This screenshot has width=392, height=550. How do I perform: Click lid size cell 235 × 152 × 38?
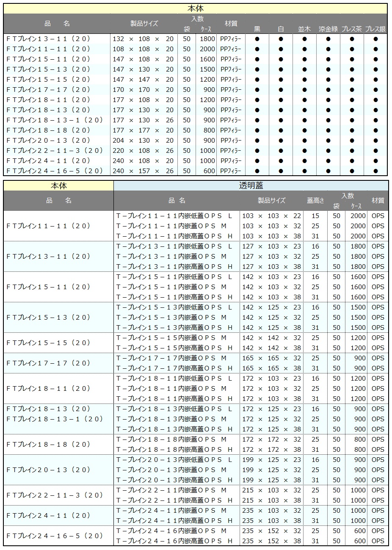pos(271,541)
